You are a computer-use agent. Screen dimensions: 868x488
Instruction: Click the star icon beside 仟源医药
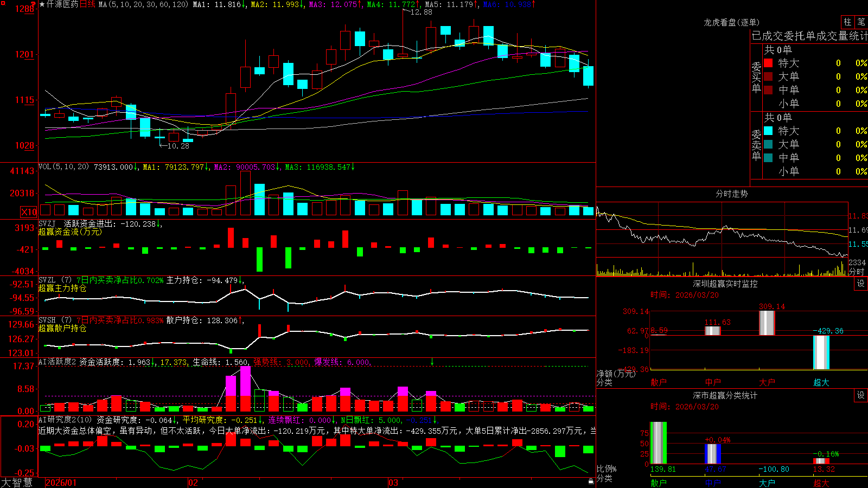[42, 4]
